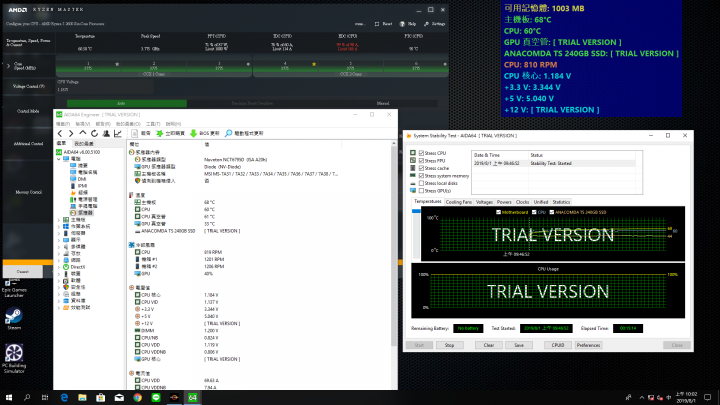Open Ryzen Master Settings
This screenshot has height=405, width=720.
click(435, 24)
